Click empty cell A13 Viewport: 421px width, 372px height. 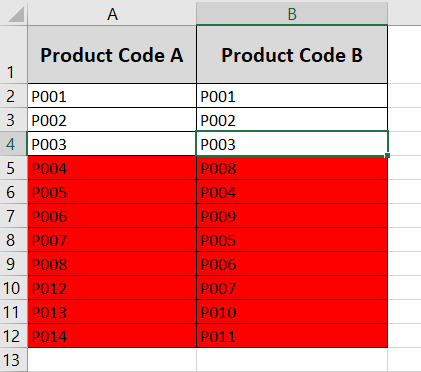(x=112, y=360)
